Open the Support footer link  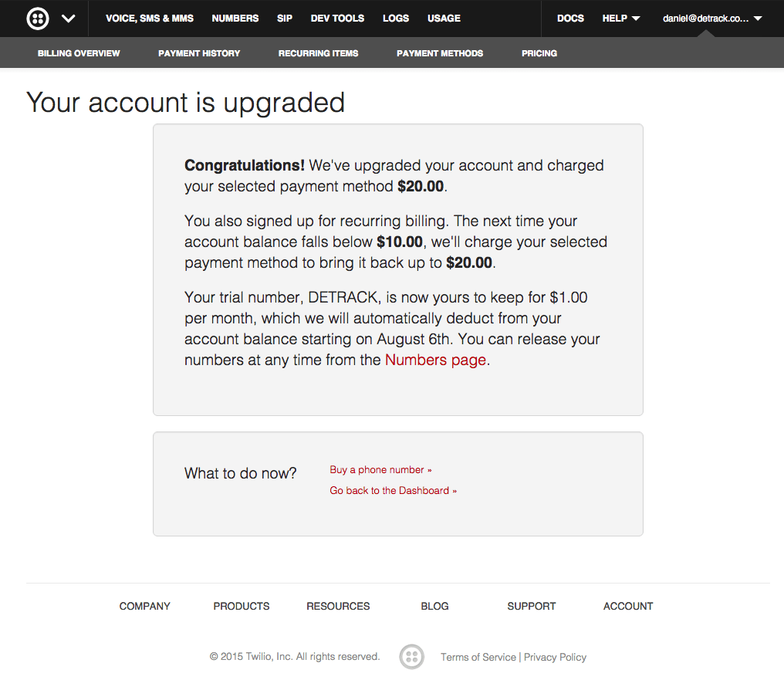point(532,606)
